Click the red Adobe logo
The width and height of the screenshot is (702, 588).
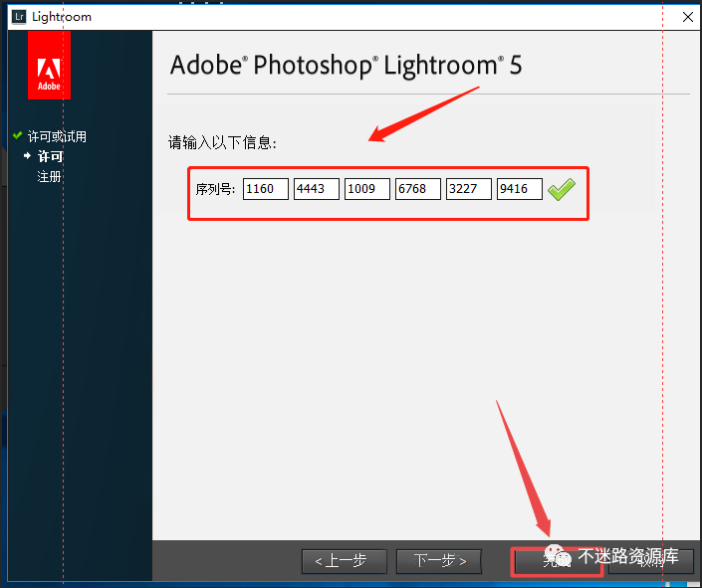49,65
